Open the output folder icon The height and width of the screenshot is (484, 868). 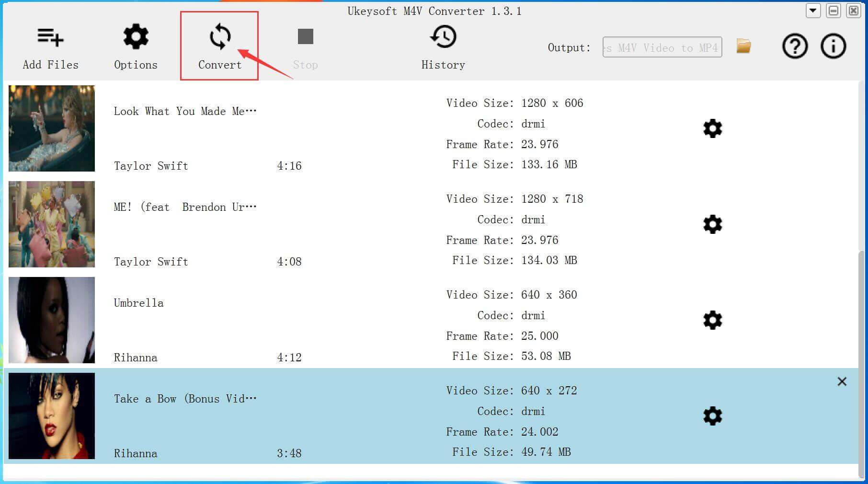743,46
